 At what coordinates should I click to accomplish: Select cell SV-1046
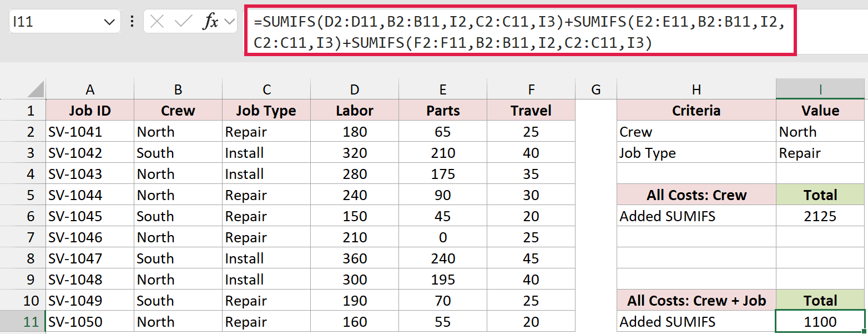tap(90, 237)
